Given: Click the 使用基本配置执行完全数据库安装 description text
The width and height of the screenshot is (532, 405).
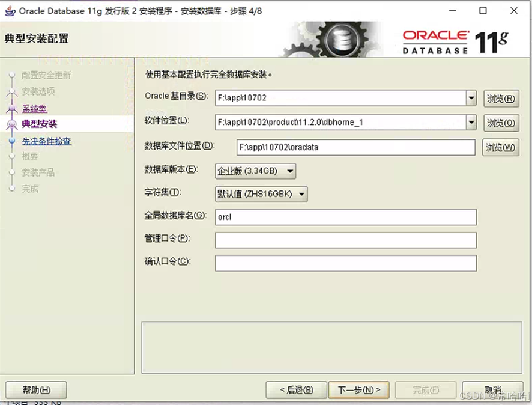Looking at the screenshot, I should coord(209,75).
